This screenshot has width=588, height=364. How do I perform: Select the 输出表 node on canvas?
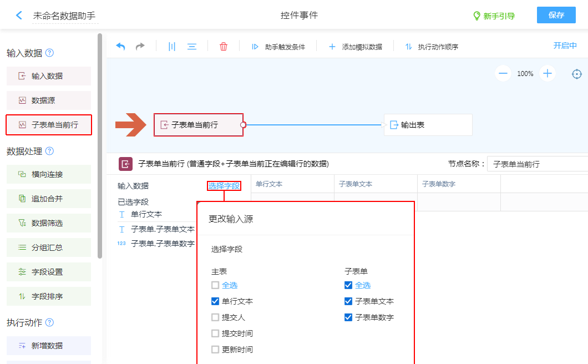click(x=428, y=125)
